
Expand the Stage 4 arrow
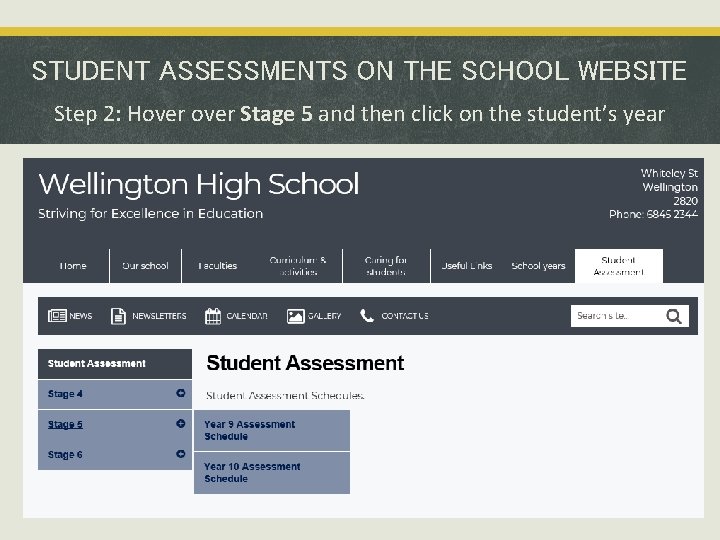coord(180,393)
